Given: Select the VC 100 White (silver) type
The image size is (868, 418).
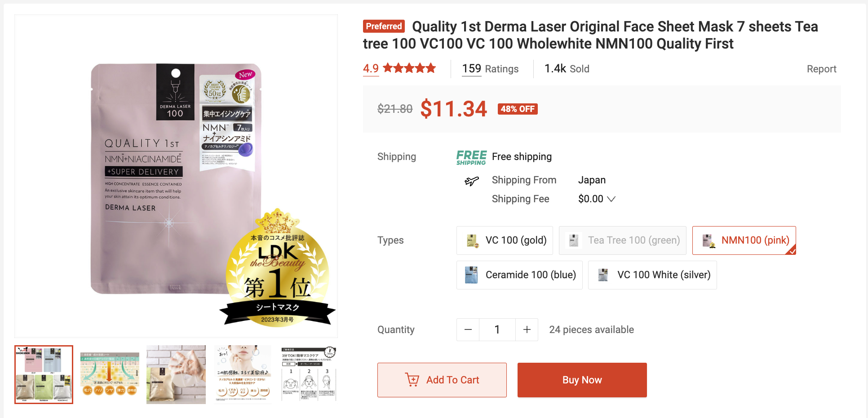Looking at the screenshot, I should point(652,275).
